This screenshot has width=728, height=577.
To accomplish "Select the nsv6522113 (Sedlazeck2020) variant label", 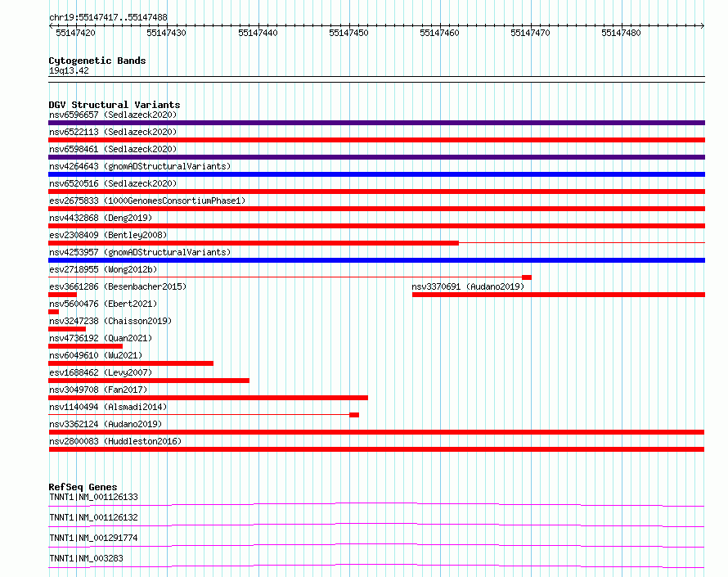I will (x=113, y=132).
